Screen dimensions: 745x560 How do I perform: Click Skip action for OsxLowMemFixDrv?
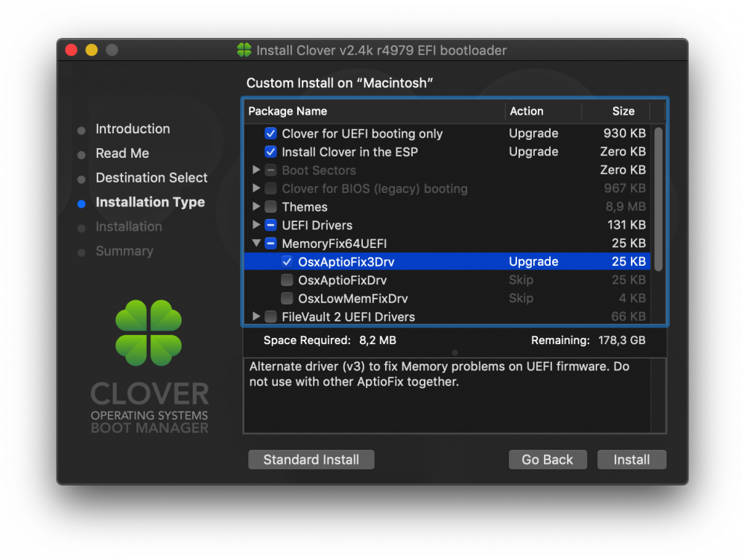[521, 299]
